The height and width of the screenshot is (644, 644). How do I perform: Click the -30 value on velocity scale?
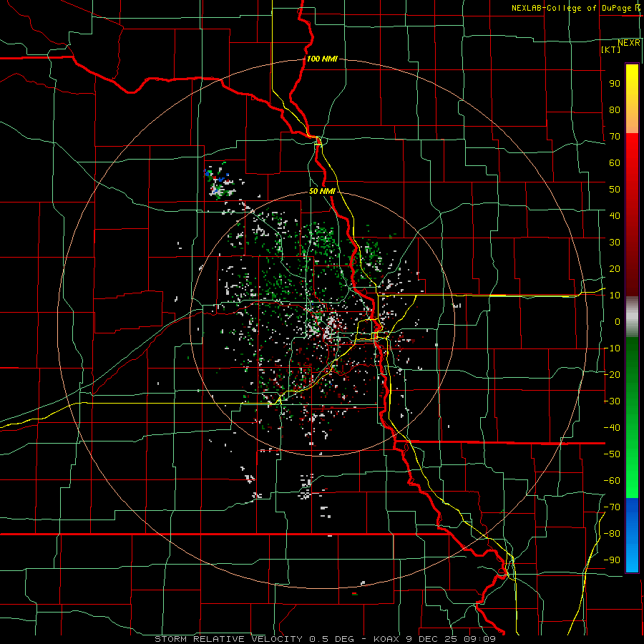[612, 401]
